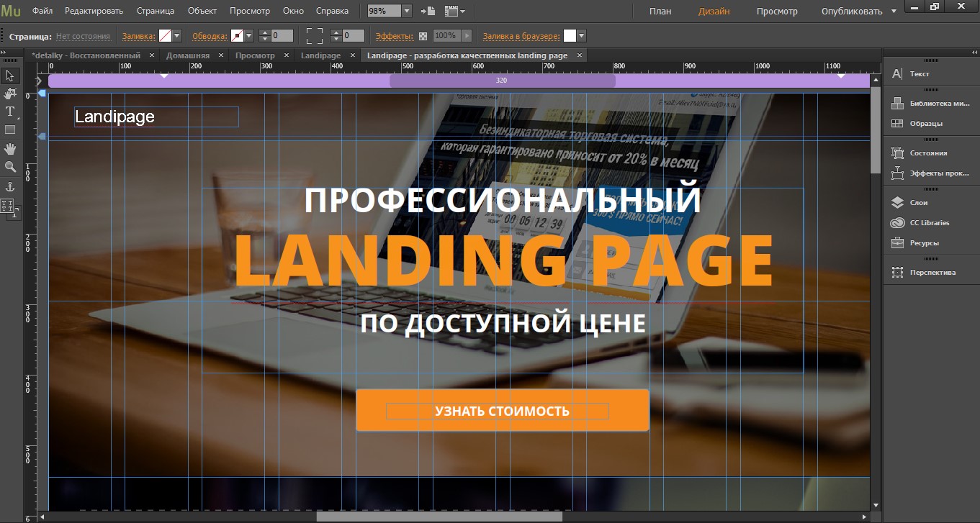Select the Hand pan tool

pos(10,149)
